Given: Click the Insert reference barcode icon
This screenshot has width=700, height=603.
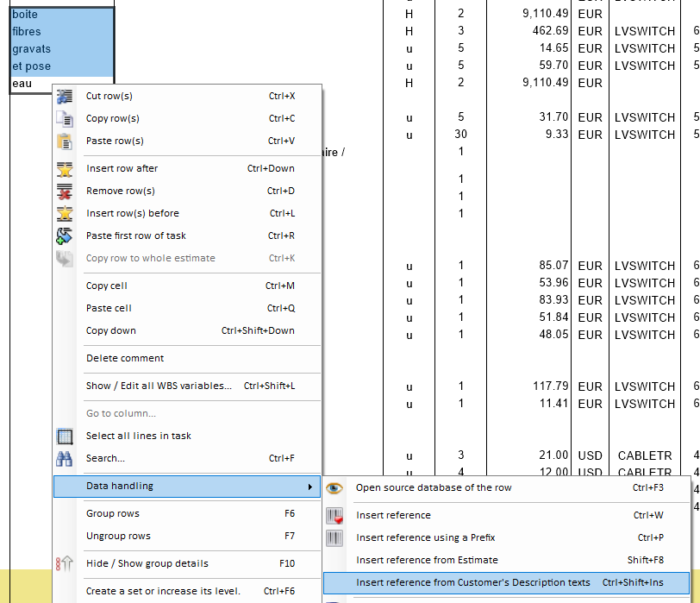Looking at the screenshot, I should pos(334,516).
